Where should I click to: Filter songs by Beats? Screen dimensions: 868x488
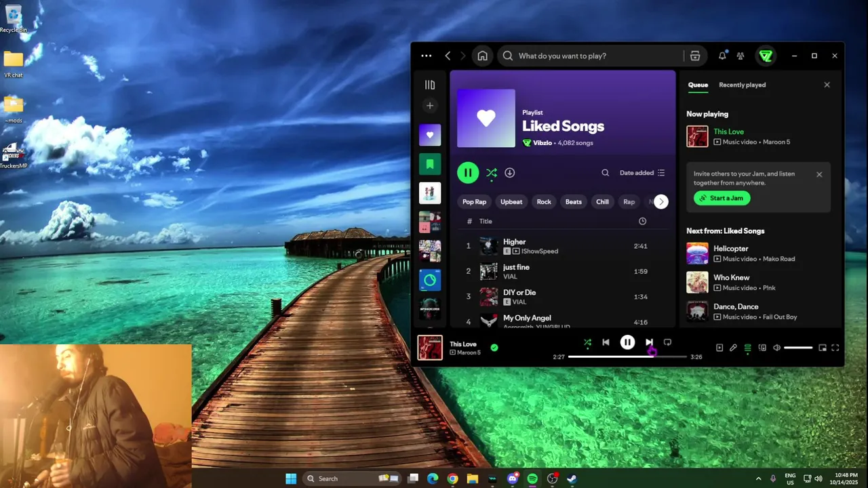click(x=574, y=202)
